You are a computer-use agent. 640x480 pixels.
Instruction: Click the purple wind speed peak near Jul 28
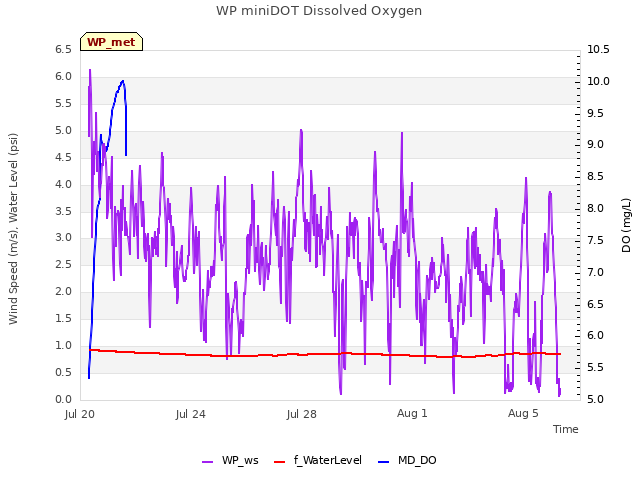point(301,131)
